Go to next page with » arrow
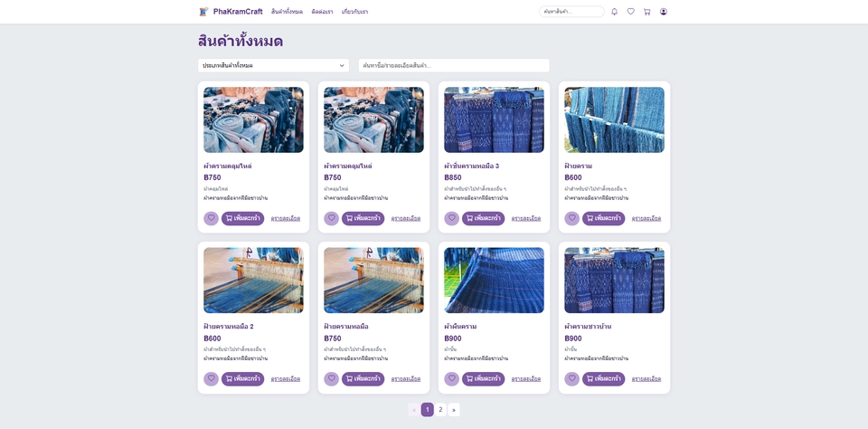The image size is (868, 429). pos(454,410)
